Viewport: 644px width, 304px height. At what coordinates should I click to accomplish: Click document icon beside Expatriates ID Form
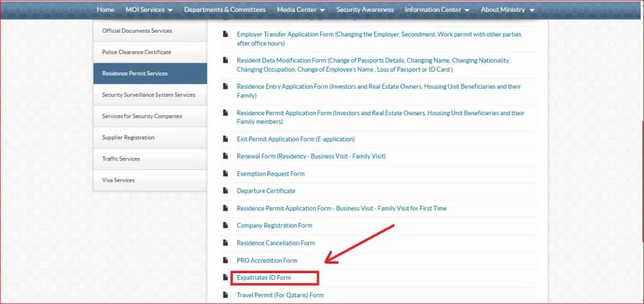tap(225, 278)
